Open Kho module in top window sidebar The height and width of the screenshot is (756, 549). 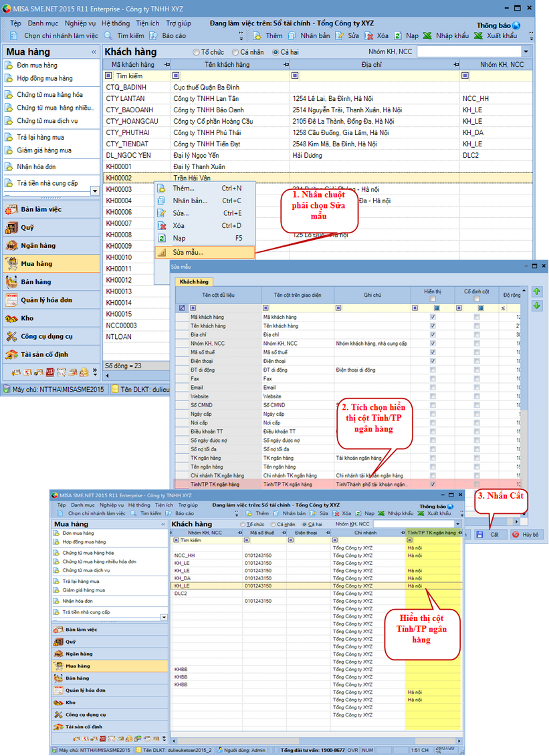click(x=51, y=318)
